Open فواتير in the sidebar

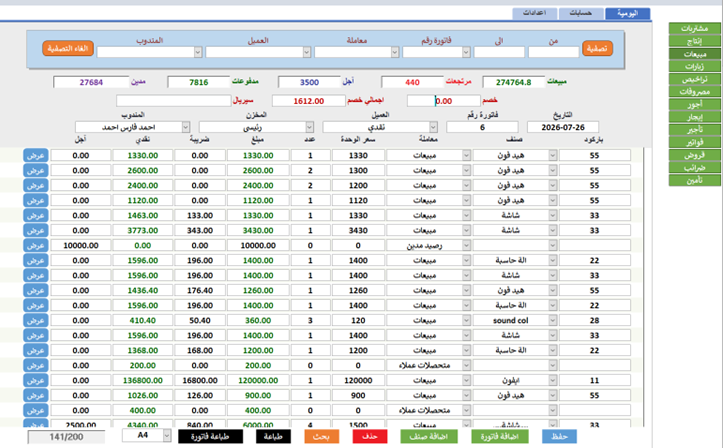click(x=694, y=142)
